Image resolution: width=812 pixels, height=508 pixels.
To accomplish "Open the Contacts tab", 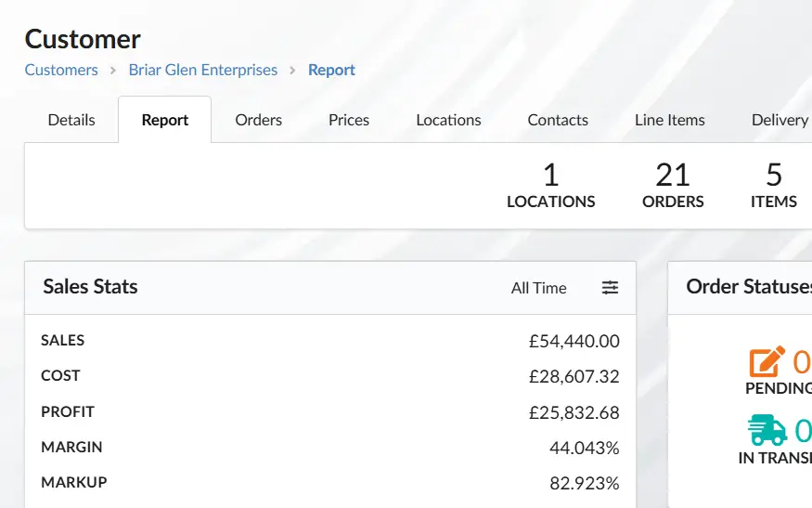I will pos(558,120).
